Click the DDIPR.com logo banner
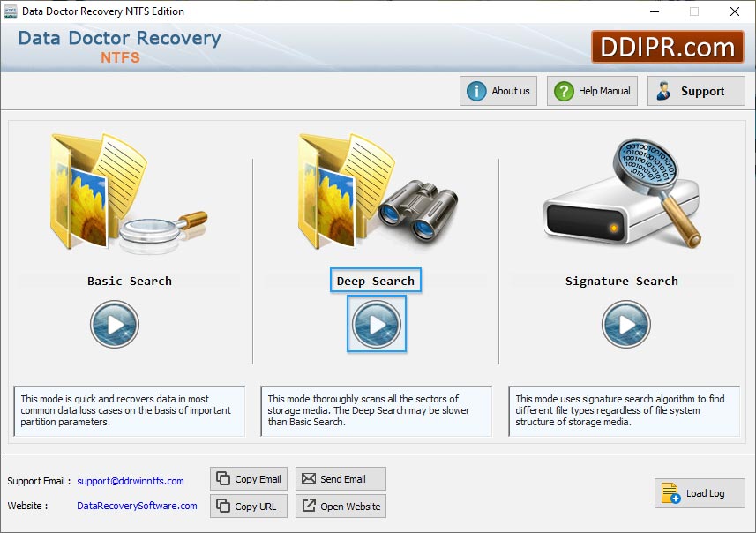 668,47
